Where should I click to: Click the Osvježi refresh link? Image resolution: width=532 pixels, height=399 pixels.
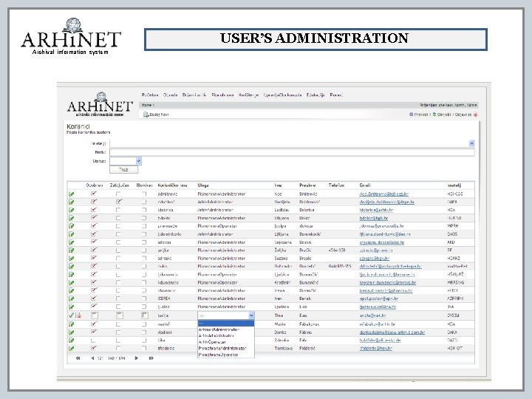pos(444,115)
